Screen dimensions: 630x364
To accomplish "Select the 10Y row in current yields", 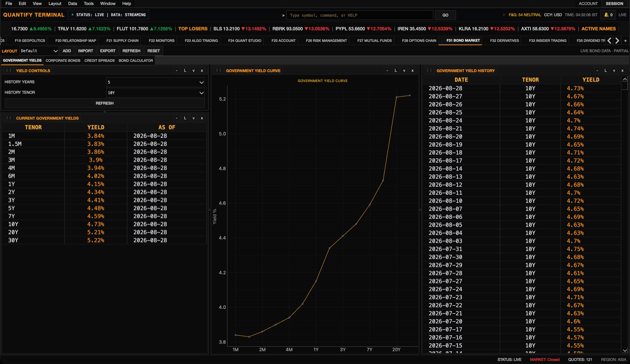I will 104,224.
